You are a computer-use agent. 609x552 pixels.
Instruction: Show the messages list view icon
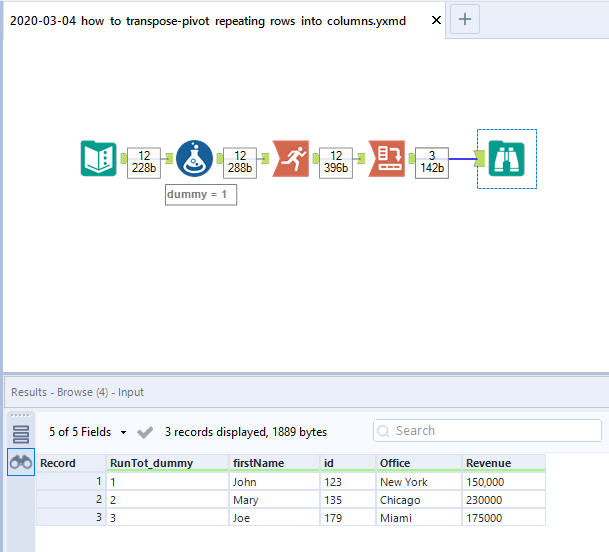[21, 434]
